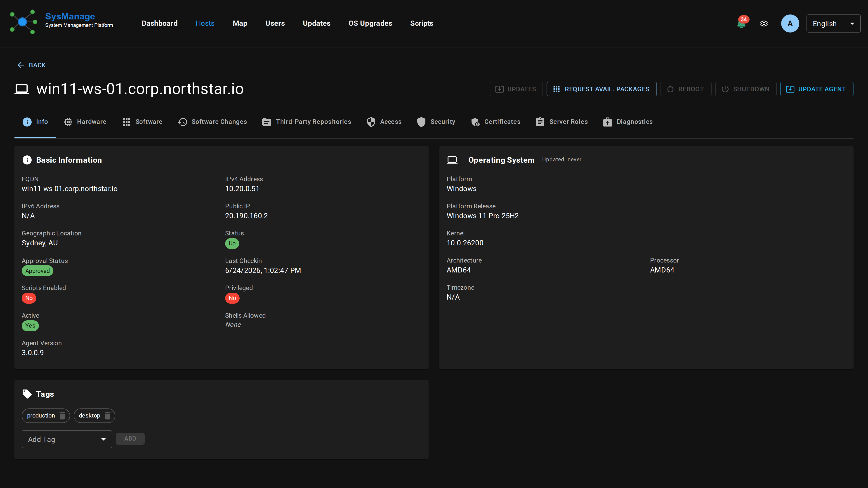The image size is (868, 488).
Task: Delete the desktop tag via trash icon
Action: (x=108, y=416)
